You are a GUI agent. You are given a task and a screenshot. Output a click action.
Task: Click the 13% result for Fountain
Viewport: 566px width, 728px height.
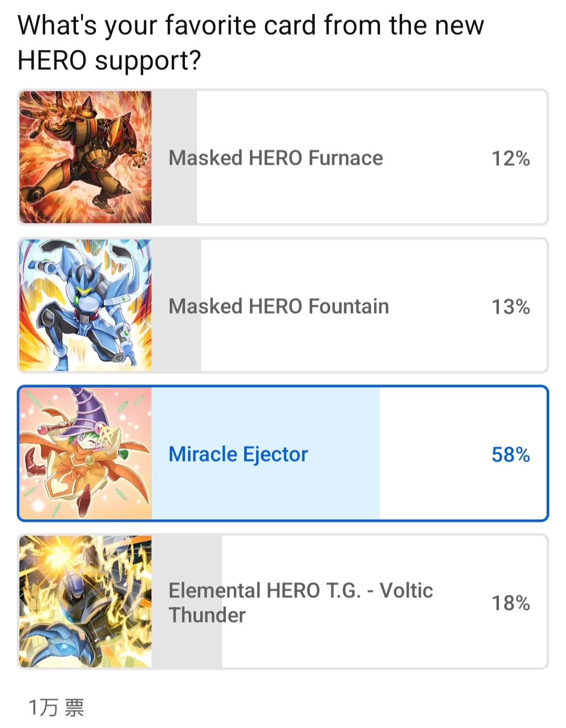[x=510, y=307]
